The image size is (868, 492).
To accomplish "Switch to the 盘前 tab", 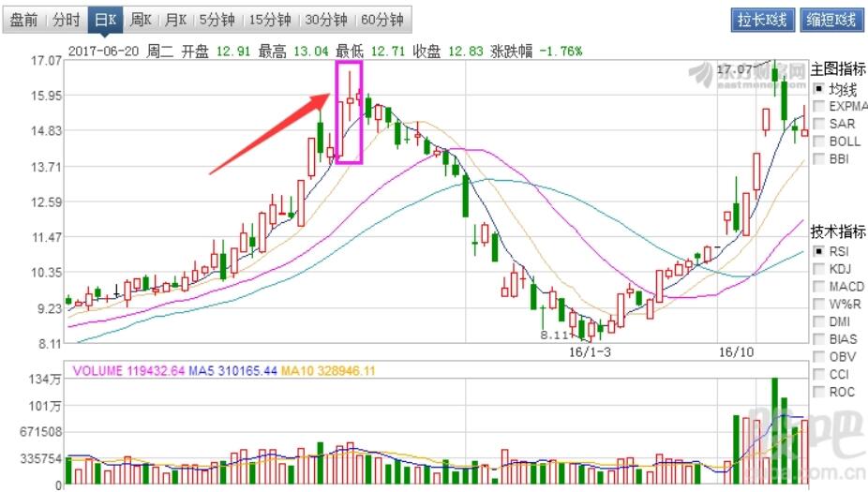I will tap(23, 20).
